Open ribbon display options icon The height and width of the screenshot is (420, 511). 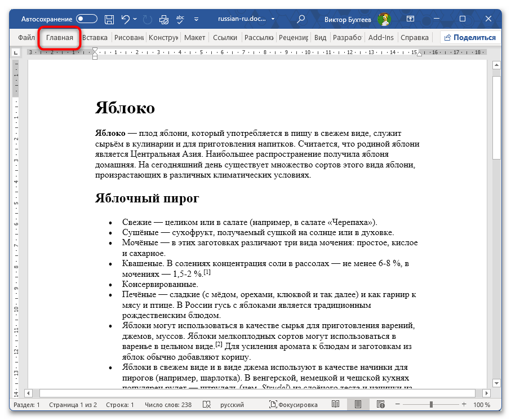410,19
